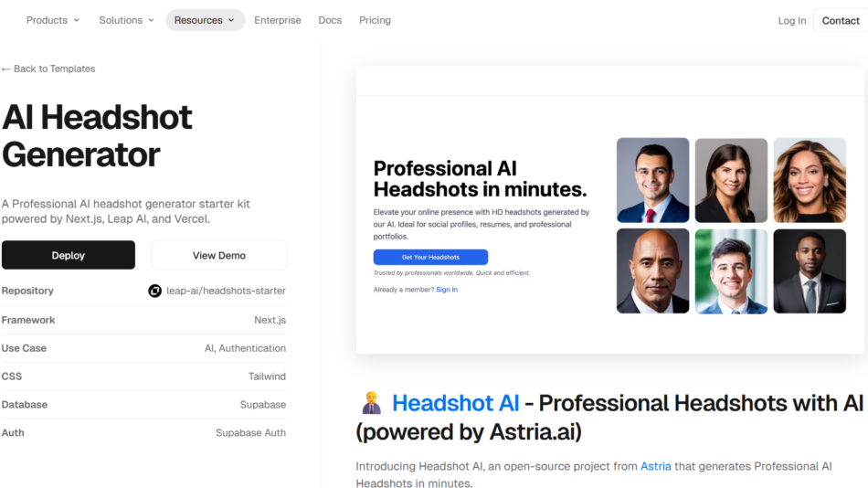The image size is (868, 488).
Task: Click the GitHub icon beside leap-ai/headshots-starter
Action: click(155, 291)
